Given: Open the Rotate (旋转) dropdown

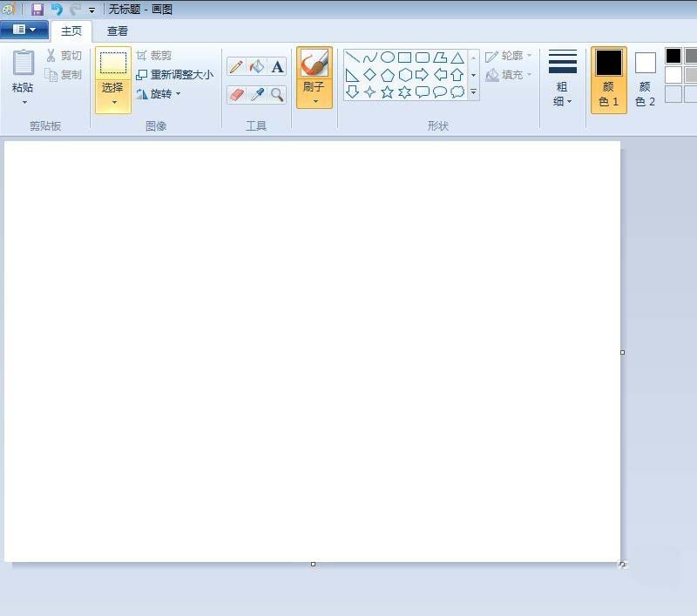Looking at the screenshot, I should click(159, 94).
